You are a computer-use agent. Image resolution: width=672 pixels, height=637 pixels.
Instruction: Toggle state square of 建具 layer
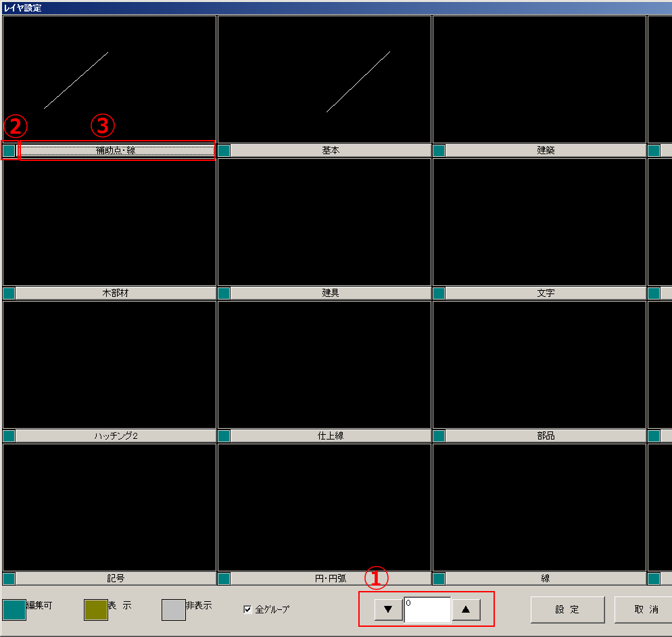(224, 293)
